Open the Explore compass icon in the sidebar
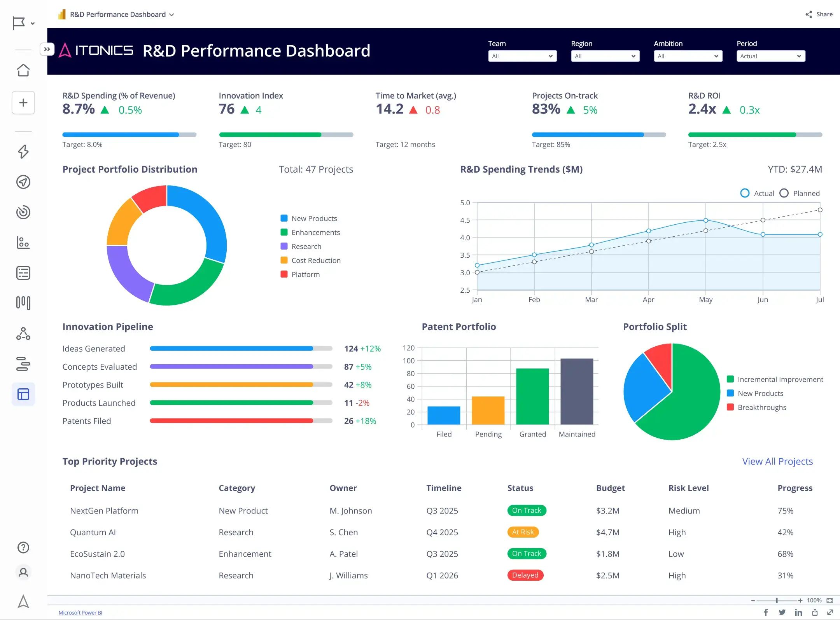 tap(23, 182)
